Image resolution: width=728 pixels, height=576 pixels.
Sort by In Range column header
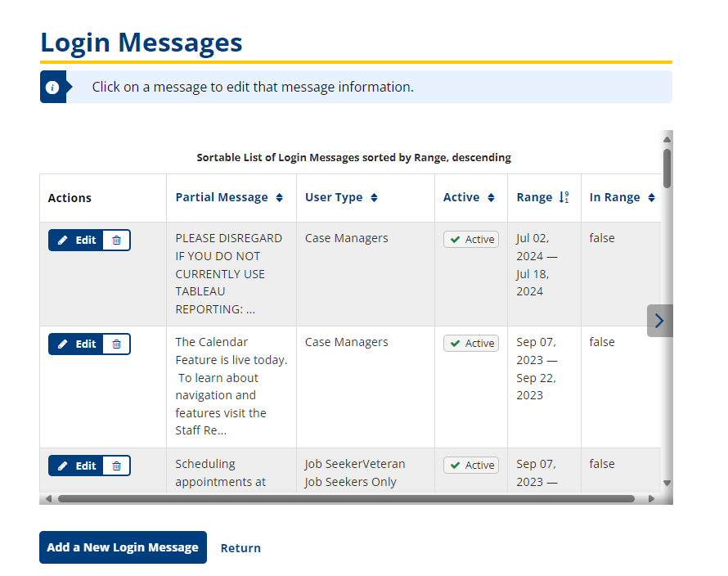[x=622, y=197]
